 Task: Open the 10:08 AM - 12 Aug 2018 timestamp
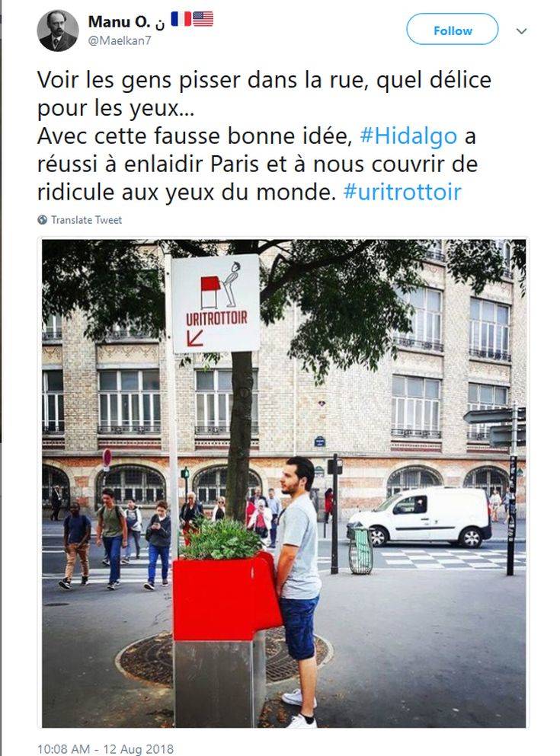click(105, 749)
